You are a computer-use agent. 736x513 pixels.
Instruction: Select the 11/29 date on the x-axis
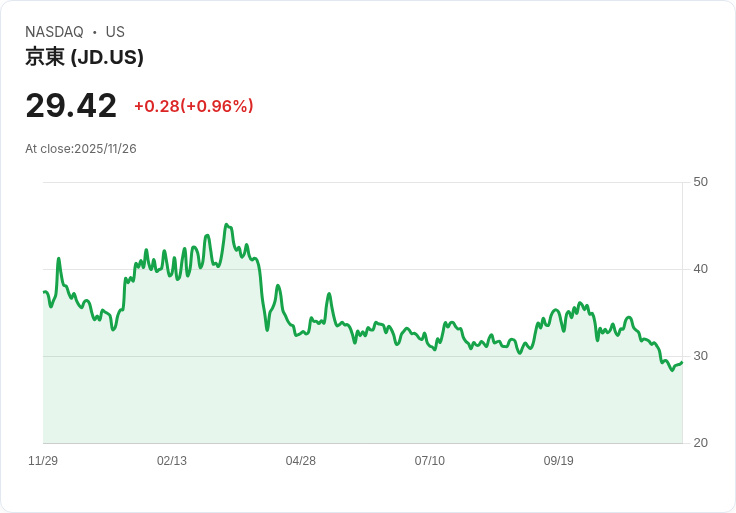tap(43, 461)
